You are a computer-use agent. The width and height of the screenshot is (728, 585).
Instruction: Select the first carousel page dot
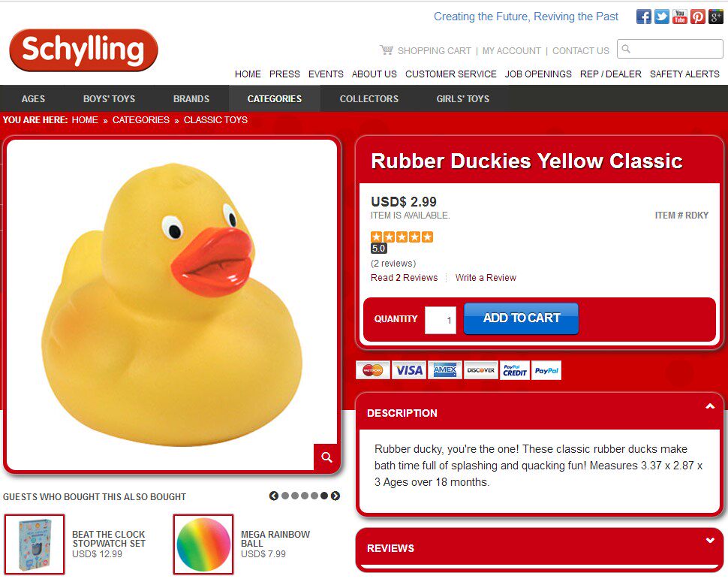tap(284, 496)
